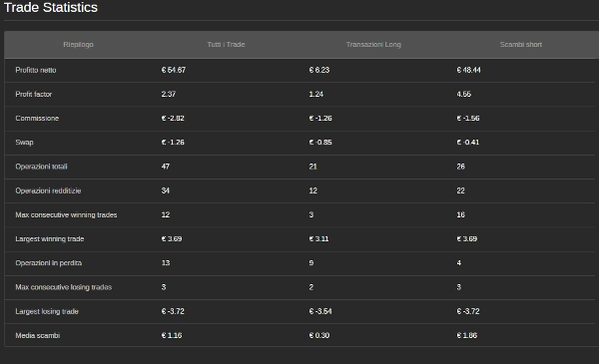Image resolution: width=599 pixels, height=364 pixels.
Task: Select short Media scambi value € 1.86
Action: tap(467, 335)
